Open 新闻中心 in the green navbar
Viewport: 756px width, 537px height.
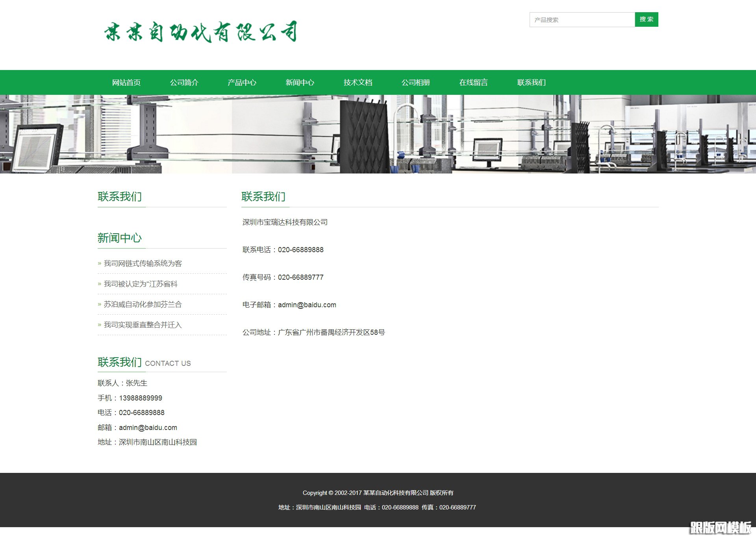[x=300, y=83]
